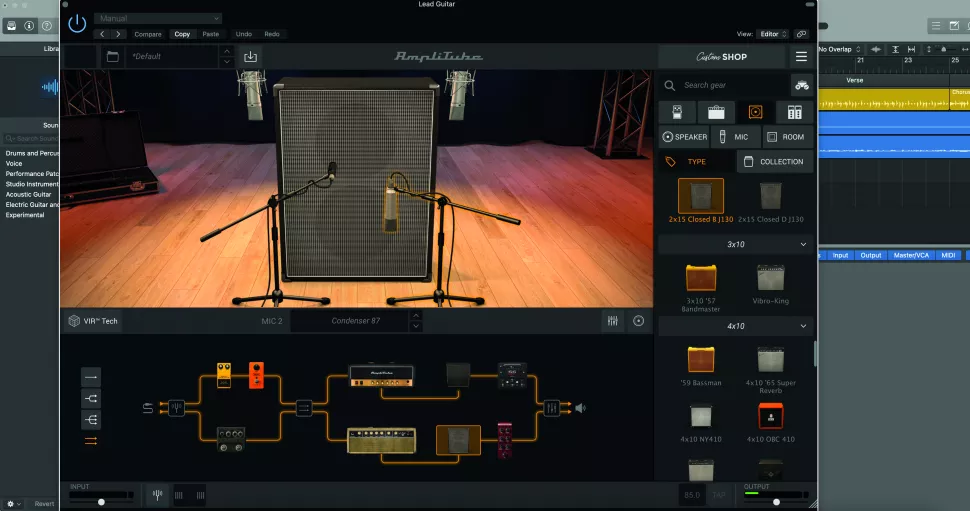
Task: Select the stompbox pedal gear category icon
Action: [677, 112]
